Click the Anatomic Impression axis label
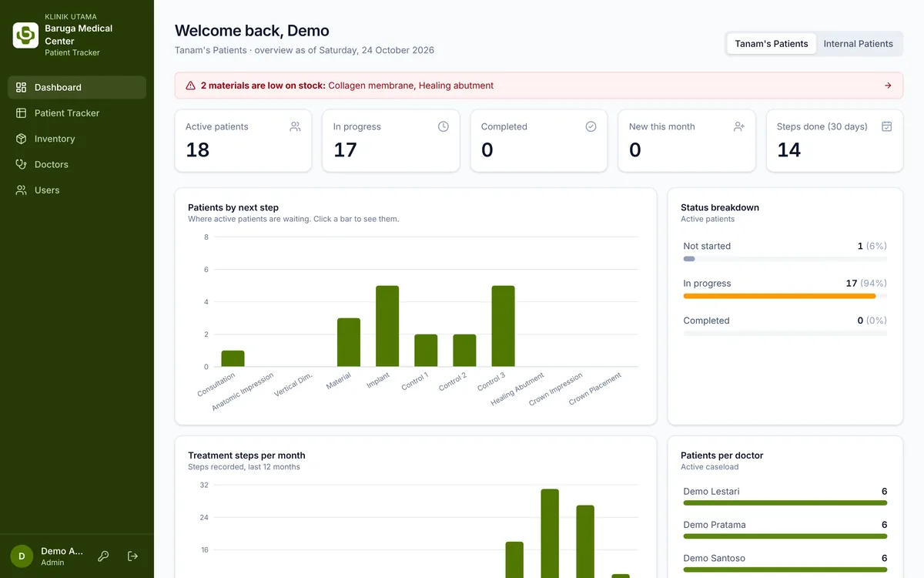This screenshot has height=578, width=924. (x=243, y=391)
